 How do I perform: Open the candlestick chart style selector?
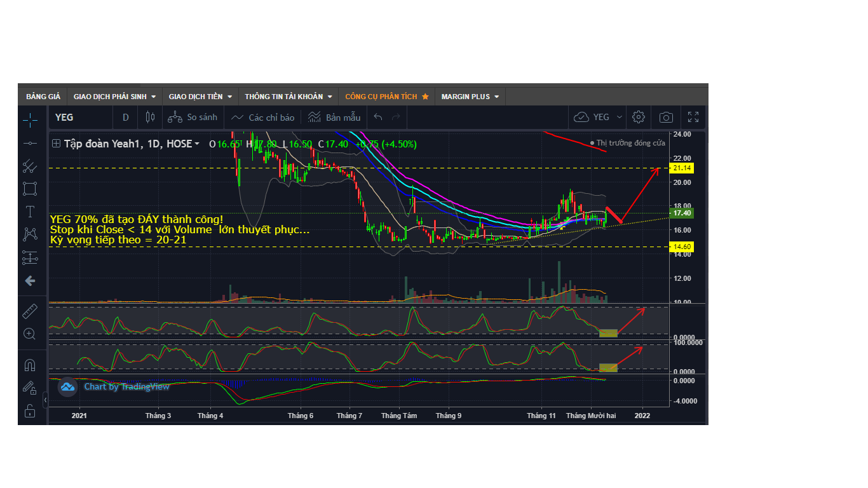pyautogui.click(x=150, y=117)
